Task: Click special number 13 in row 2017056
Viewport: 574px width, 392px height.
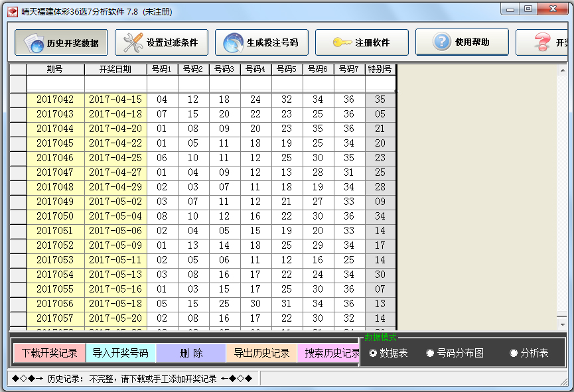Action: (380, 304)
